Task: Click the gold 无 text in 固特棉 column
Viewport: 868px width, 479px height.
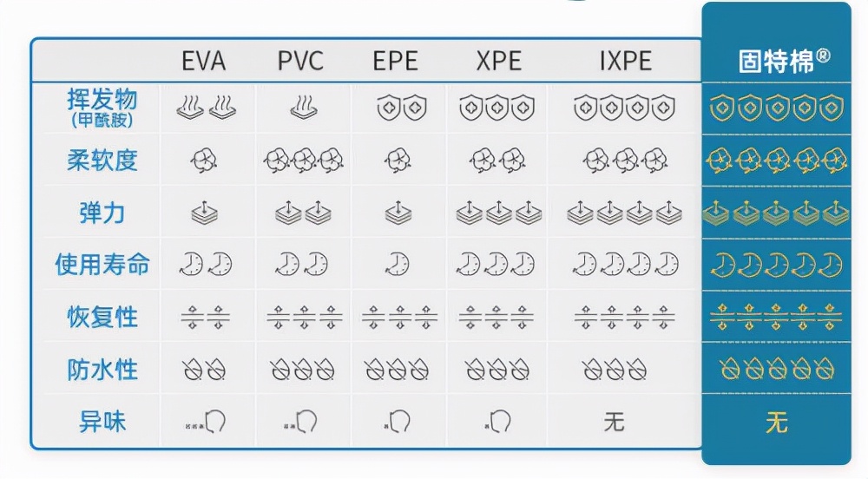Action: (776, 423)
